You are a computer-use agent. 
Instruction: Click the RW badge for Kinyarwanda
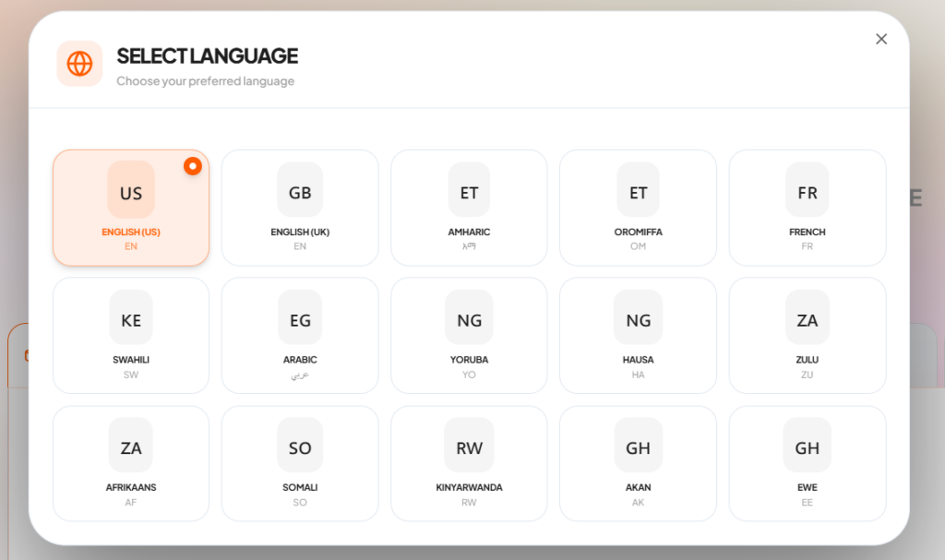(469, 447)
